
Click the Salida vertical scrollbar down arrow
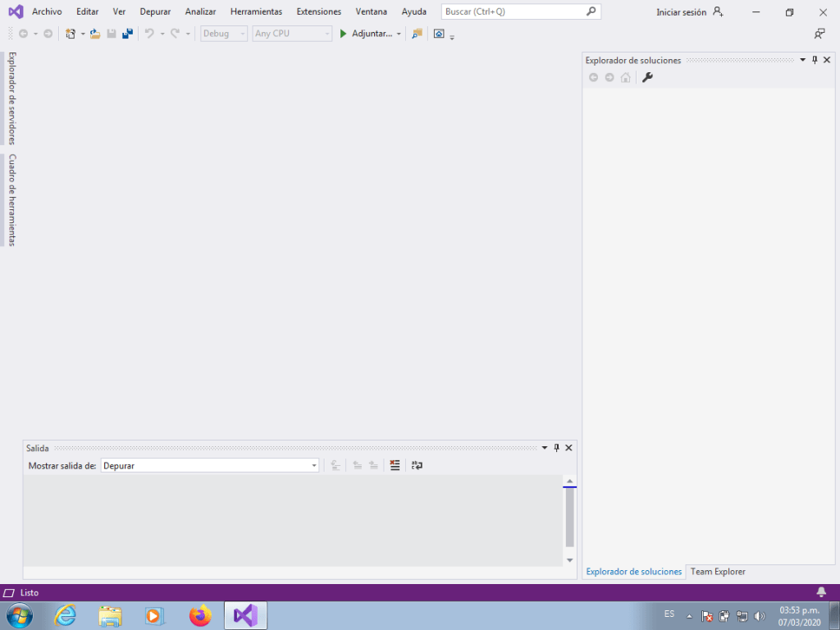[x=570, y=559]
